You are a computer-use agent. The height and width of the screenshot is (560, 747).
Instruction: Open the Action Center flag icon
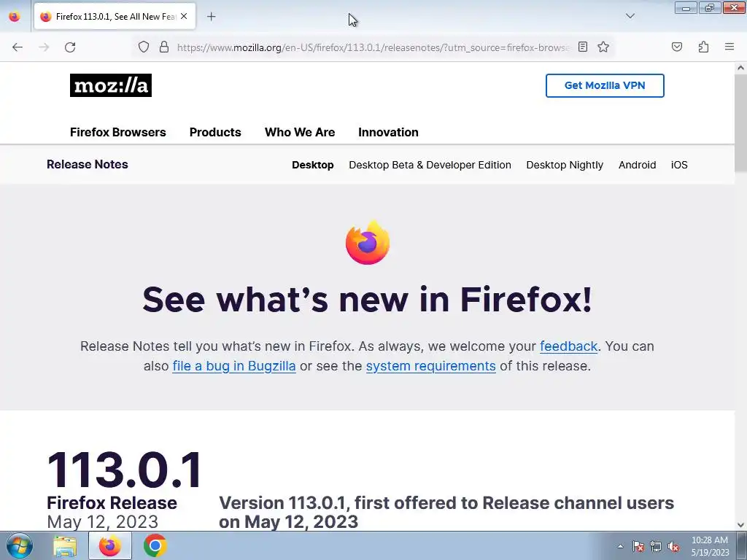638,546
